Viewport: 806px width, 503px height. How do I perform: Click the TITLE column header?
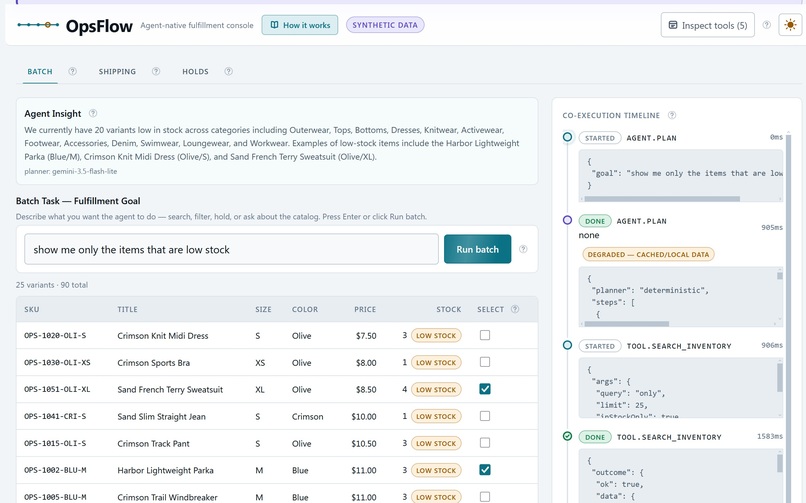point(127,309)
